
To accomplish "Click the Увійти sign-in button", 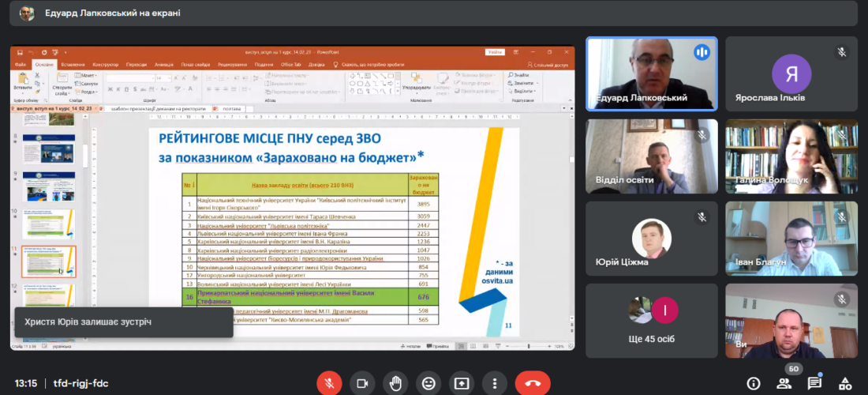I will (495, 52).
